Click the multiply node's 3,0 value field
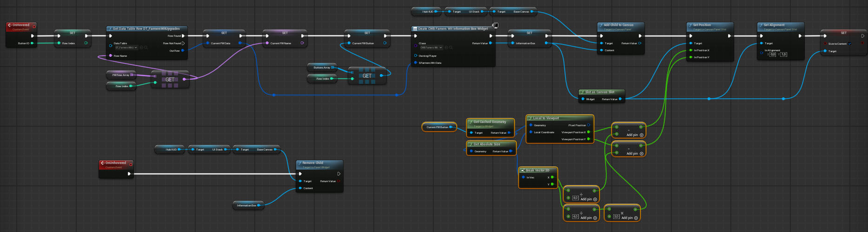Viewport: 868px width, 232px height. [x=616, y=217]
